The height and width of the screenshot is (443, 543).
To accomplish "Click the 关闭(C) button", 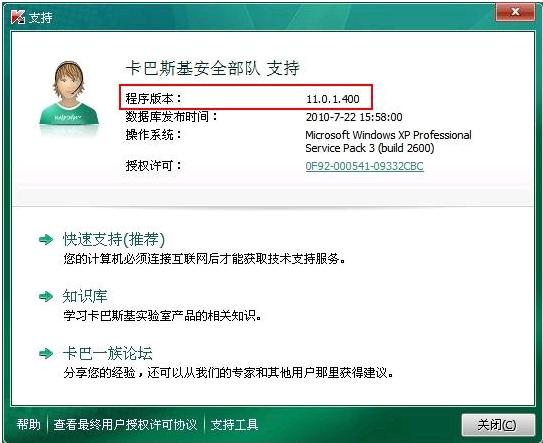I will tap(497, 425).
